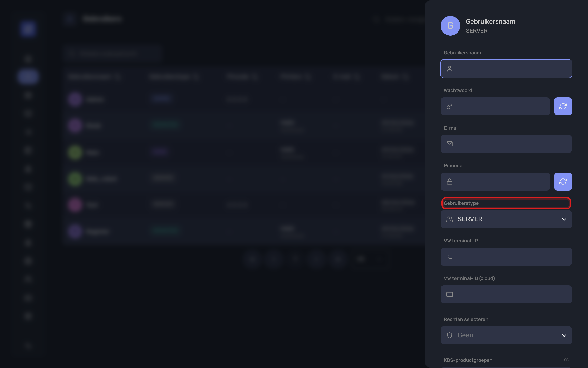Screen dimensions: 588x368
Task: Click the key icon in Wachtwoord field
Action: coord(450,106)
